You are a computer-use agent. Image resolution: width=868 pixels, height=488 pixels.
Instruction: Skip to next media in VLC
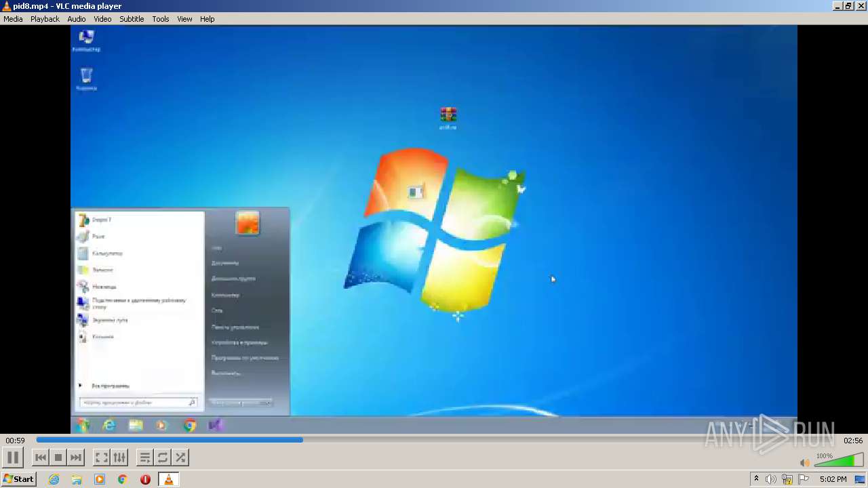76,457
